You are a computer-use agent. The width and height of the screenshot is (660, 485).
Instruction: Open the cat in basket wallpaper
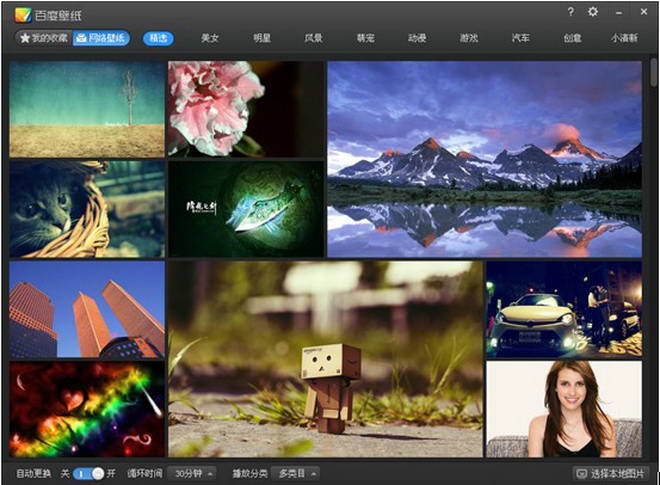[x=87, y=209]
